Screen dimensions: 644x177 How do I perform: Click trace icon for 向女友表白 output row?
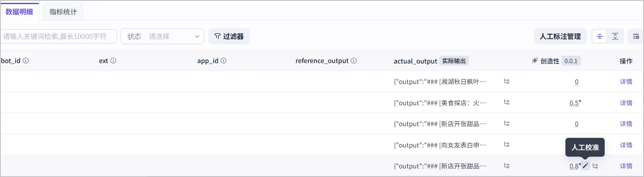(506, 145)
